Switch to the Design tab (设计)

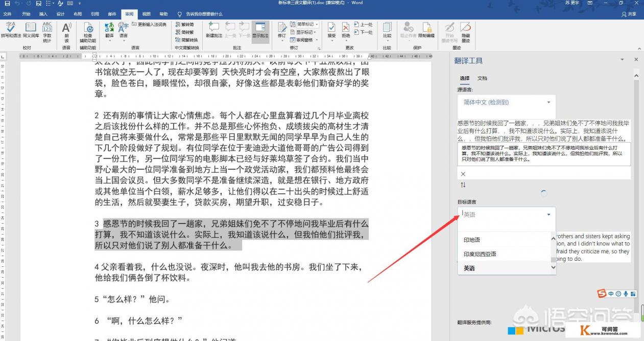coord(60,14)
